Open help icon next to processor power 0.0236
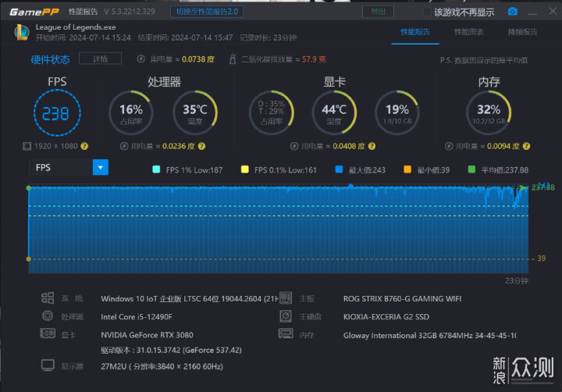This screenshot has width=562, height=392. (x=202, y=146)
